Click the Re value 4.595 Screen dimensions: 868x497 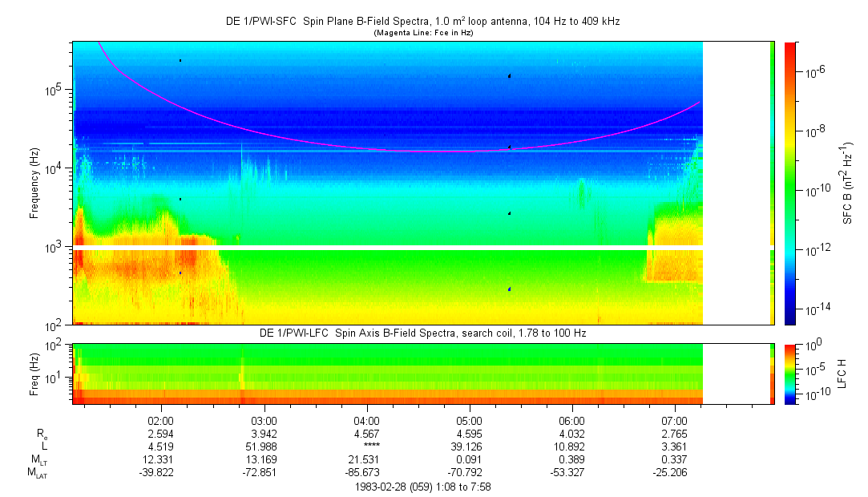point(469,433)
